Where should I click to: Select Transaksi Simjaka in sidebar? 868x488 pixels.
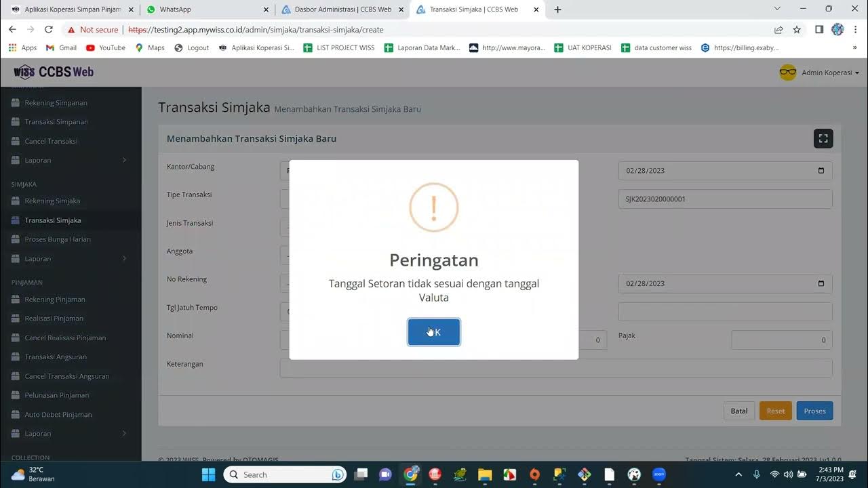[x=53, y=220]
